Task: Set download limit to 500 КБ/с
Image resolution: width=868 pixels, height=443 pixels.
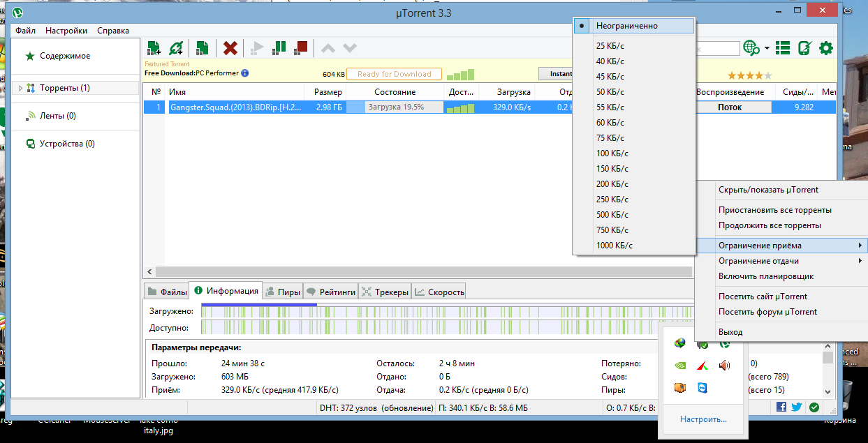Action: (x=633, y=214)
